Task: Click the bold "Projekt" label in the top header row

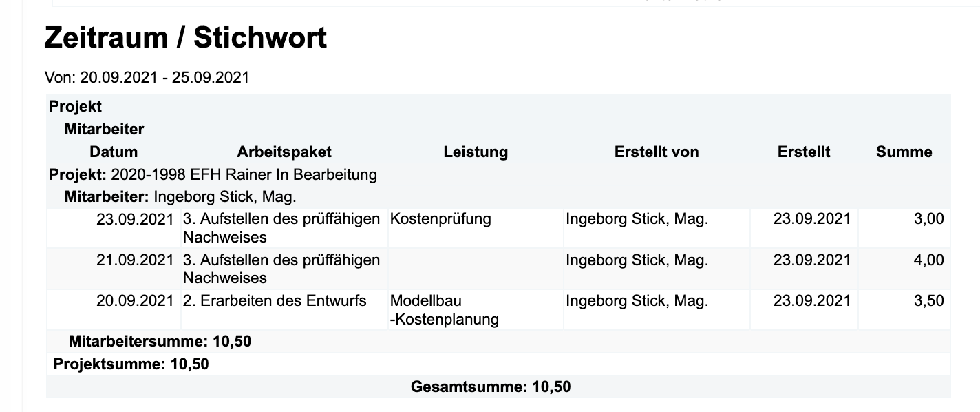Action: click(x=75, y=107)
